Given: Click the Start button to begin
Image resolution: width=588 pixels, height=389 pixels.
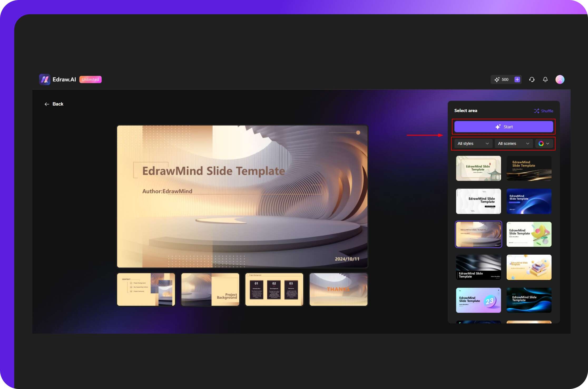Looking at the screenshot, I should [x=504, y=127].
